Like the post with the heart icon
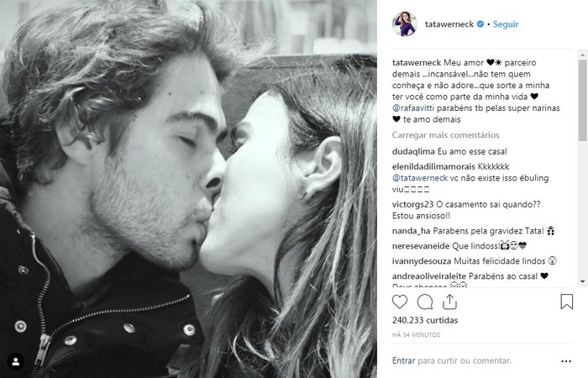This screenshot has width=588, height=378. (400, 302)
